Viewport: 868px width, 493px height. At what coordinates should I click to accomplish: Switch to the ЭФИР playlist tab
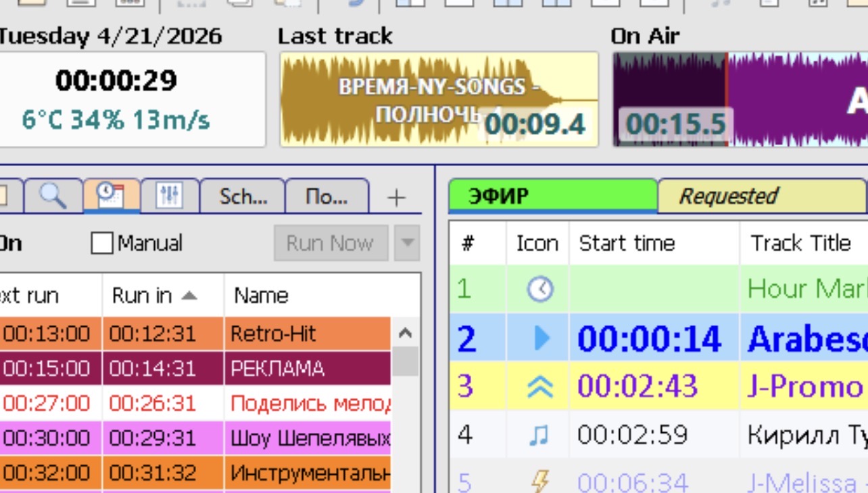552,197
